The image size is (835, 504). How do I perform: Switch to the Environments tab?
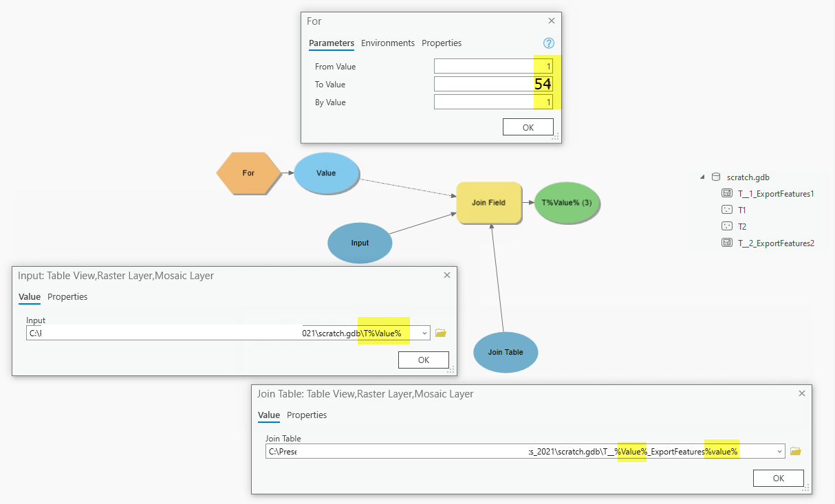(x=387, y=43)
